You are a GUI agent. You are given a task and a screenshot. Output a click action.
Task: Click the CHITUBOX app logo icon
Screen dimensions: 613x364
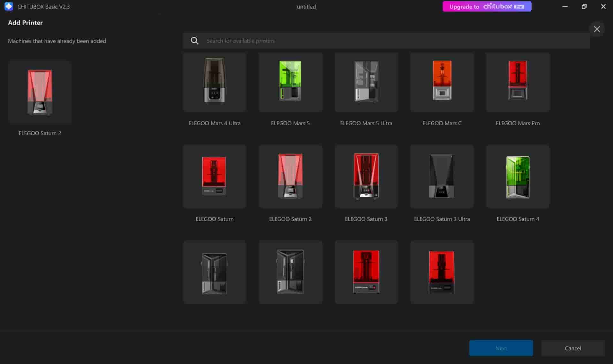click(x=9, y=6)
